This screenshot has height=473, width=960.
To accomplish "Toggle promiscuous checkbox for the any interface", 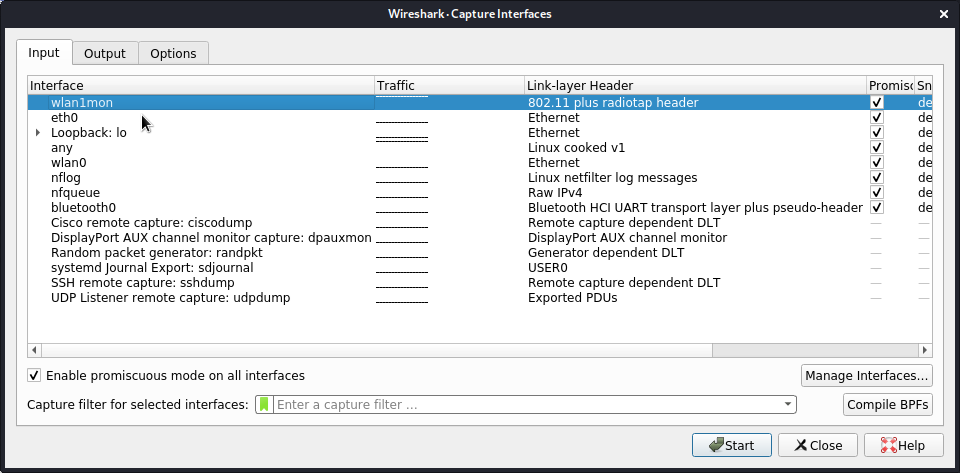I will point(877,147).
